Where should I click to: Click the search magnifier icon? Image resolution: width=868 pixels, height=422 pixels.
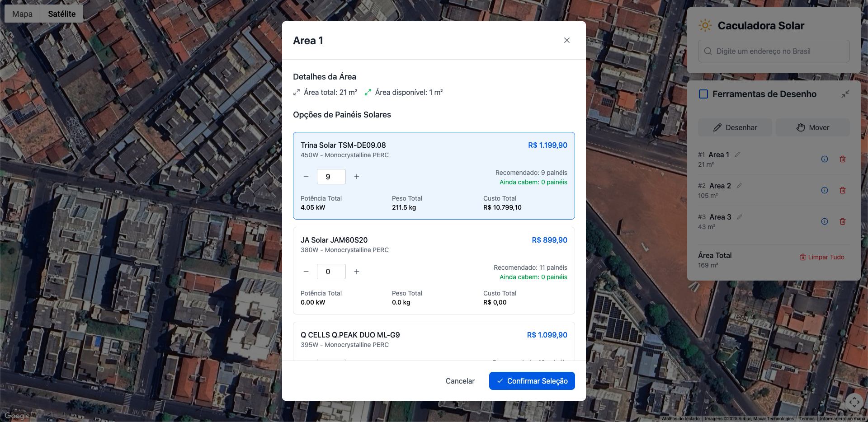point(708,51)
